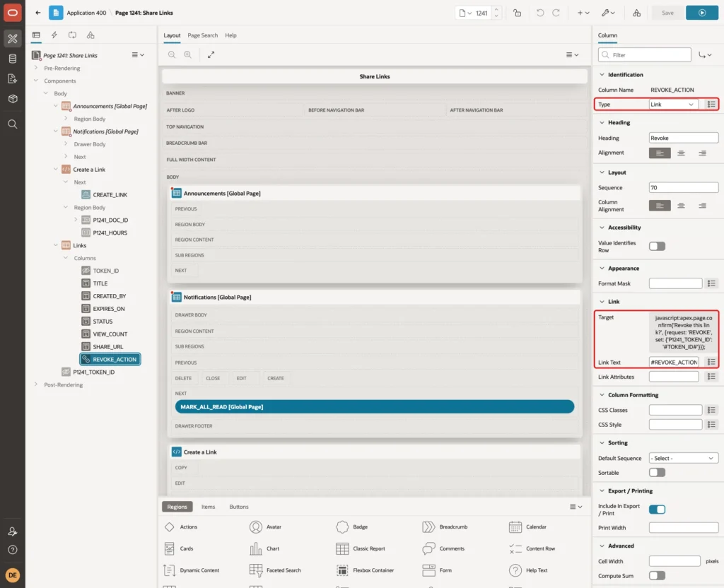Select MARK_ALL_READ [Global Page] button
This screenshot has width=724, height=588.
click(375, 406)
